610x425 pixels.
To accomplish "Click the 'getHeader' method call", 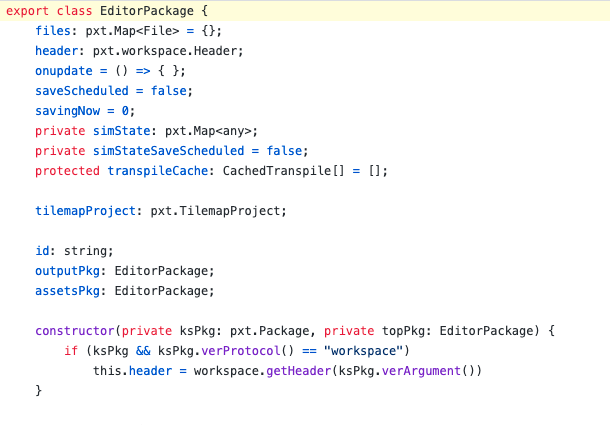I will (298, 371).
